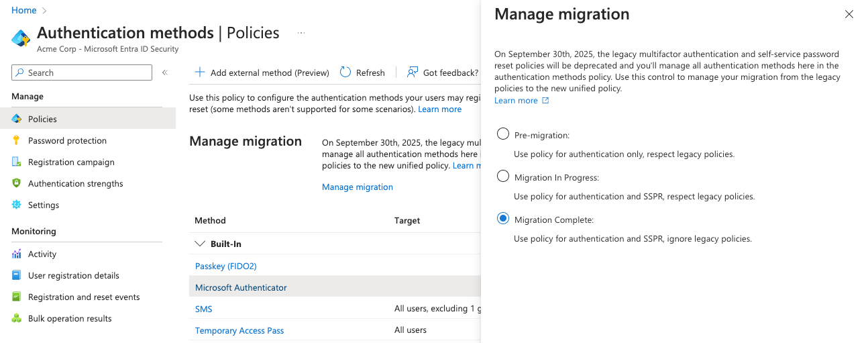Click the sidebar Search input field

87,72
